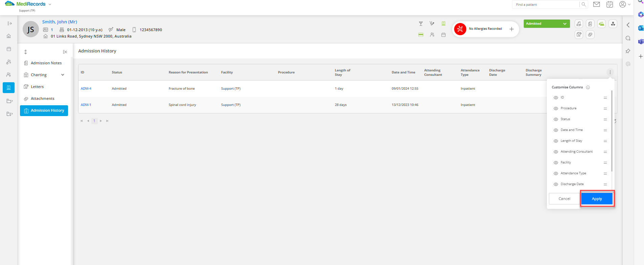Open admission ADM-4 link
Viewport: 644px width, 265px height.
click(x=86, y=89)
